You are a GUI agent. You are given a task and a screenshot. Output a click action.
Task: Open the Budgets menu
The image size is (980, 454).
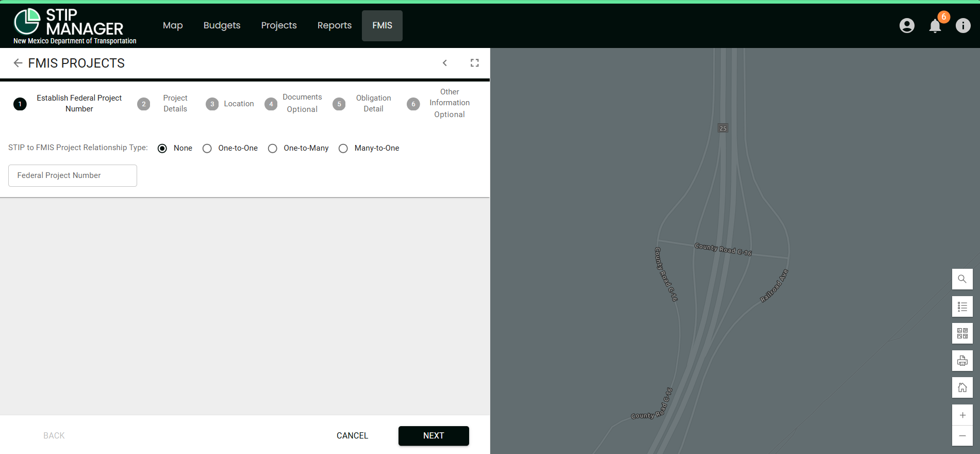coord(222,25)
